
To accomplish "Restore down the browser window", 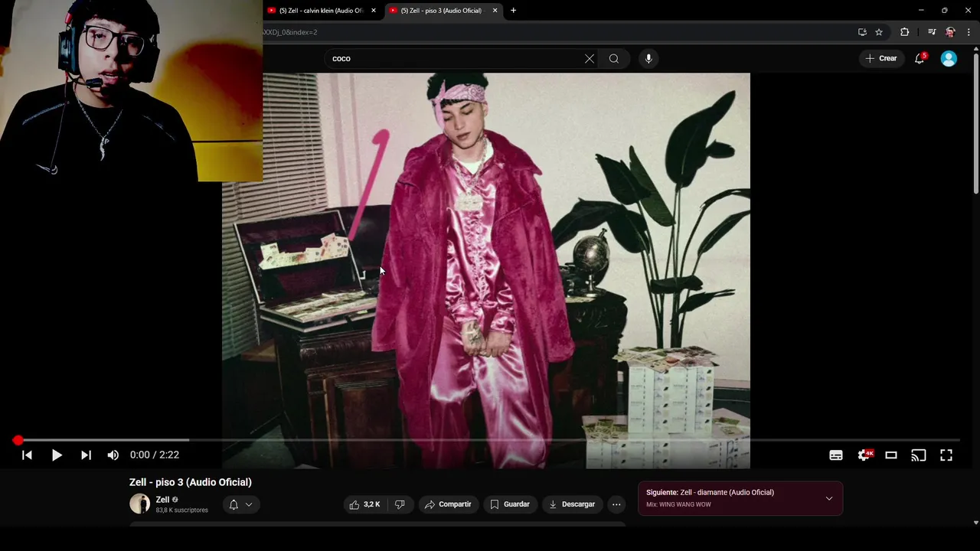I will (944, 11).
